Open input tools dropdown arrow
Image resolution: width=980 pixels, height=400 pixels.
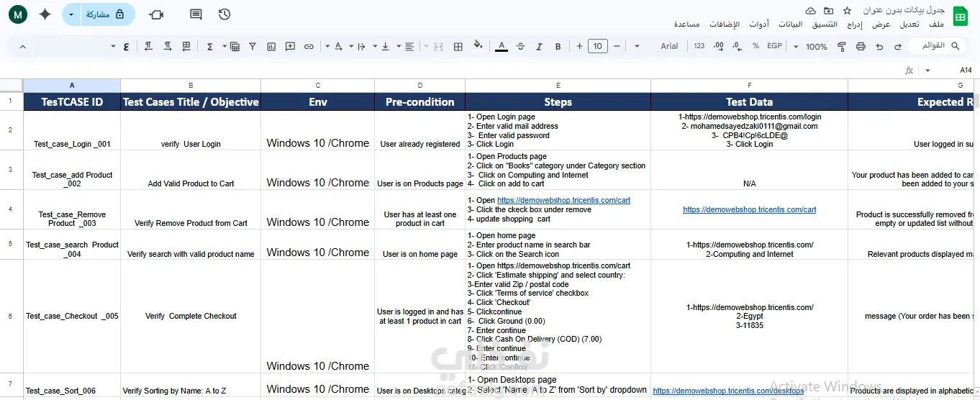[x=113, y=47]
